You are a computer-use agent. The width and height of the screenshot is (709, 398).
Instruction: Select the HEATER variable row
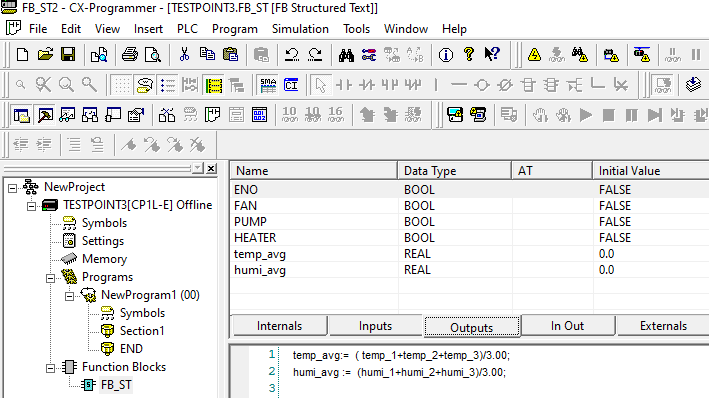click(470, 238)
